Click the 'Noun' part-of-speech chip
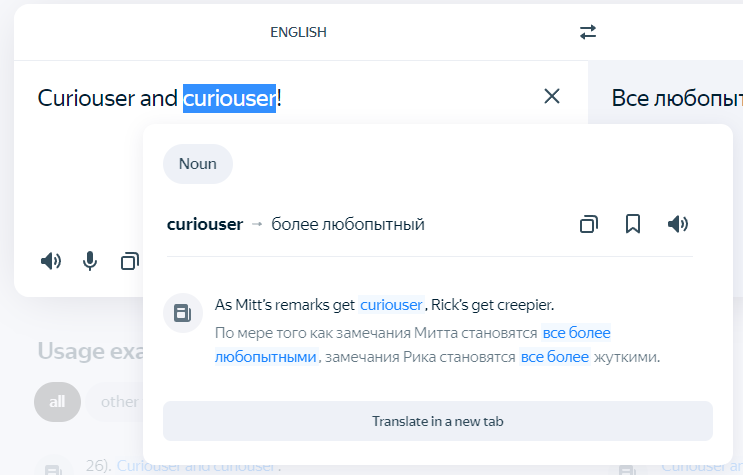 point(198,164)
